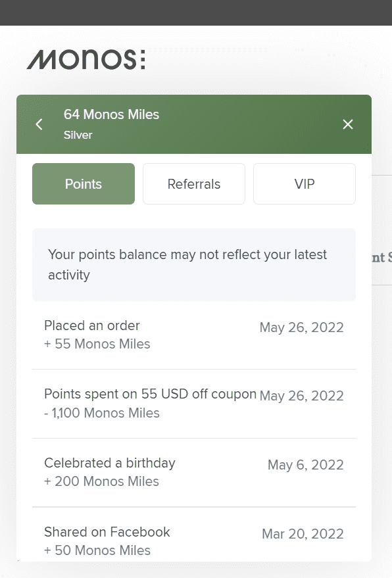Click the dark gray bar at top

coord(196,12)
